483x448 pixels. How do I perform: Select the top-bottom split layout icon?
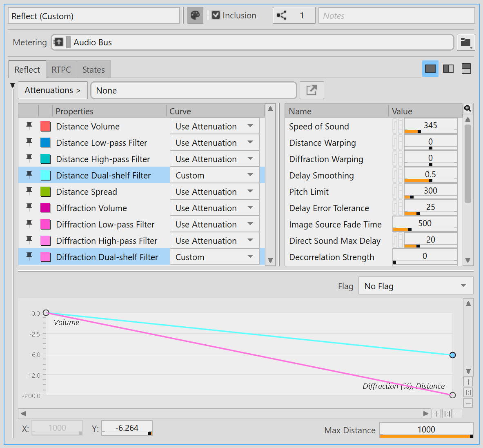coord(466,69)
